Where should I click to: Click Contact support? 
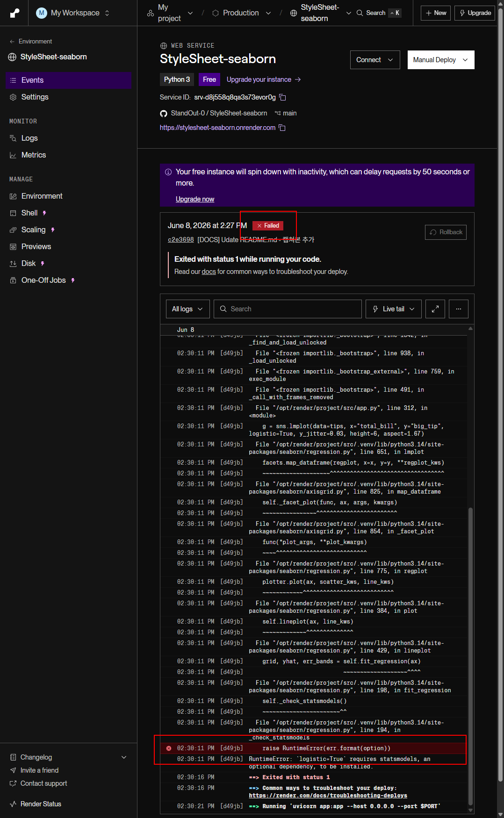pos(39,783)
